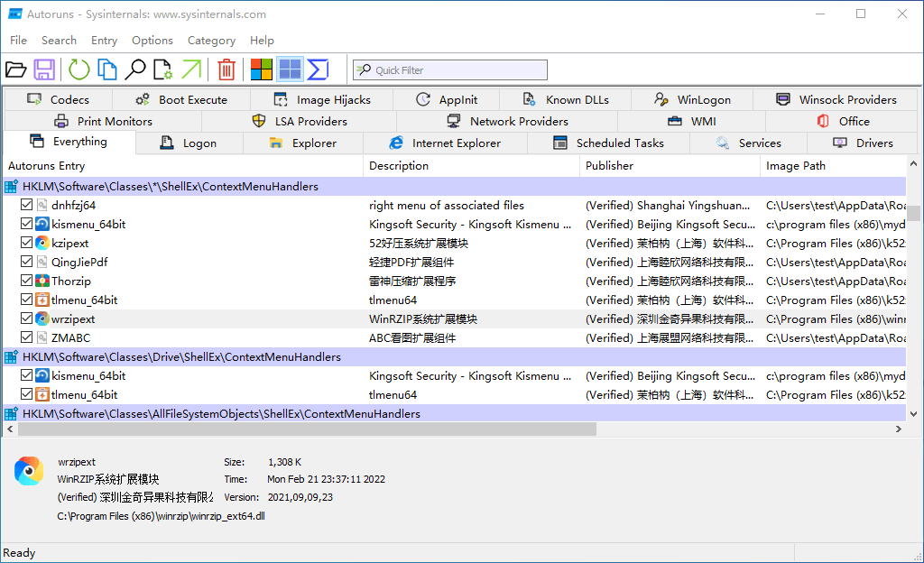Select the "right menu of associated files" description
Image resolution: width=924 pixels, height=563 pixels.
click(x=446, y=205)
